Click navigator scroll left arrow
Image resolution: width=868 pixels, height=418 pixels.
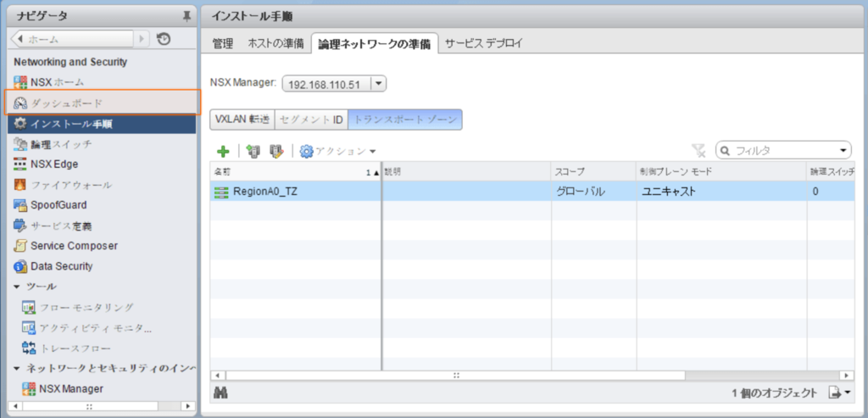click(15, 405)
